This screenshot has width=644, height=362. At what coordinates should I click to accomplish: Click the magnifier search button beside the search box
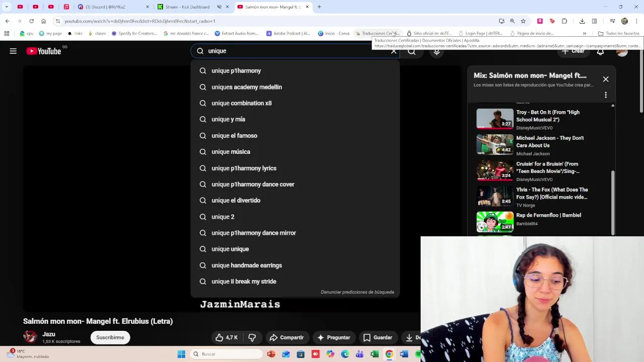(412, 51)
